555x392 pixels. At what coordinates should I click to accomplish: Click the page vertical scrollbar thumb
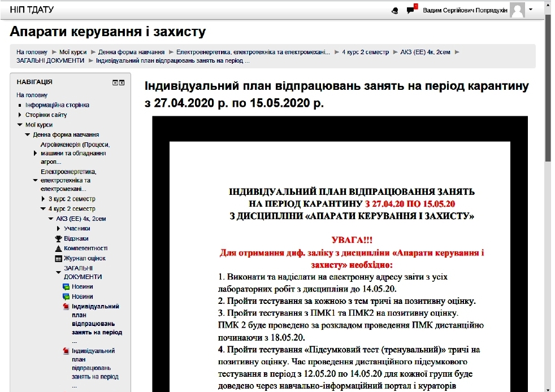[548, 89]
